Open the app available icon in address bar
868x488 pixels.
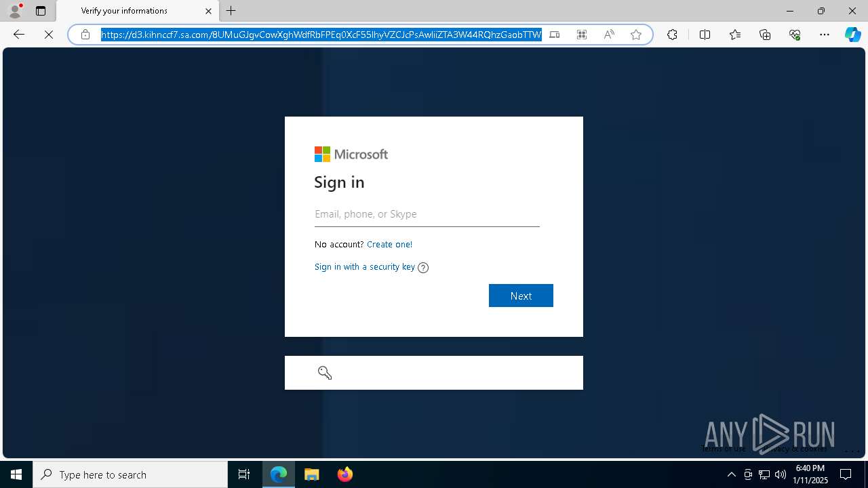[555, 35]
